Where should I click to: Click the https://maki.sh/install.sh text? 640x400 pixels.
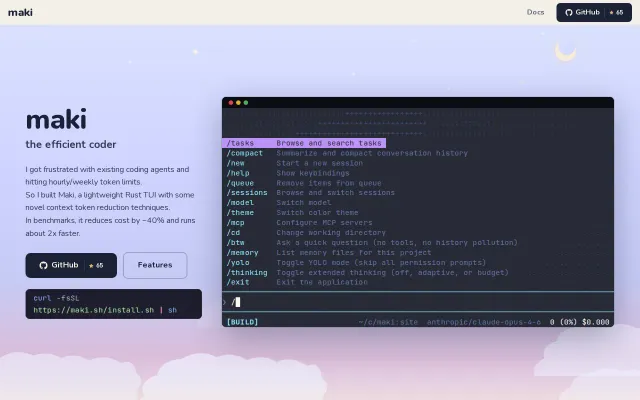[x=94, y=310]
